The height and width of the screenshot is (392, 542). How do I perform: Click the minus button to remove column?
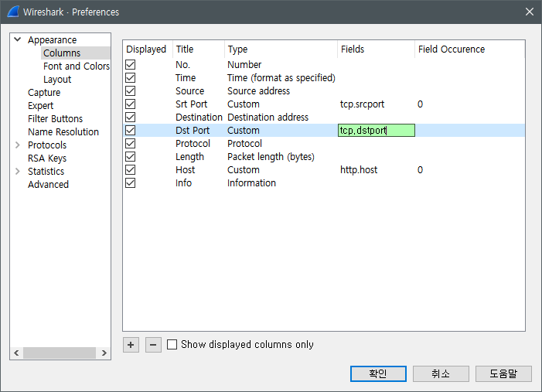[153, 345]
